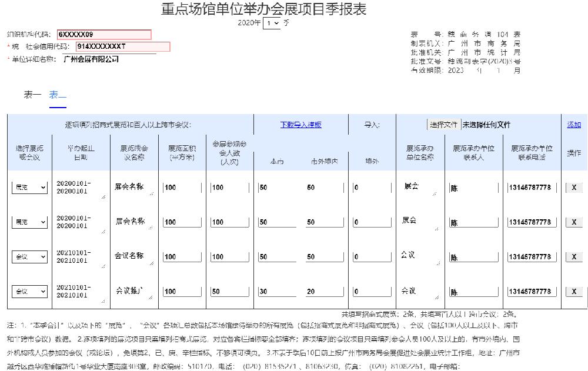The height and width of the screenshot is (371, 588).
Task: Click phone number field in second 展览 row
Action: 532,222
